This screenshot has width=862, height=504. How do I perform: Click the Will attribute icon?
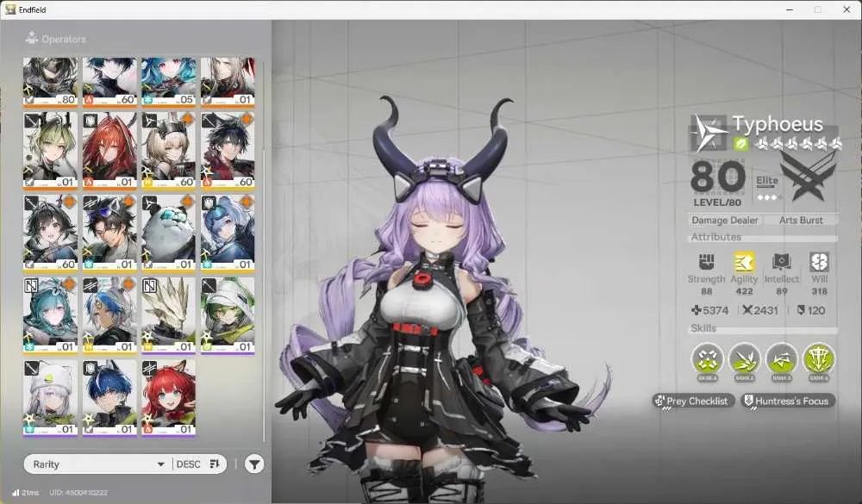point(819,262)
